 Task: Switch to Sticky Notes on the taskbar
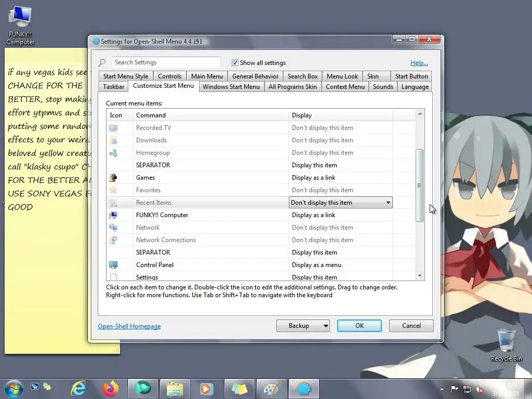tap(239, 389)
